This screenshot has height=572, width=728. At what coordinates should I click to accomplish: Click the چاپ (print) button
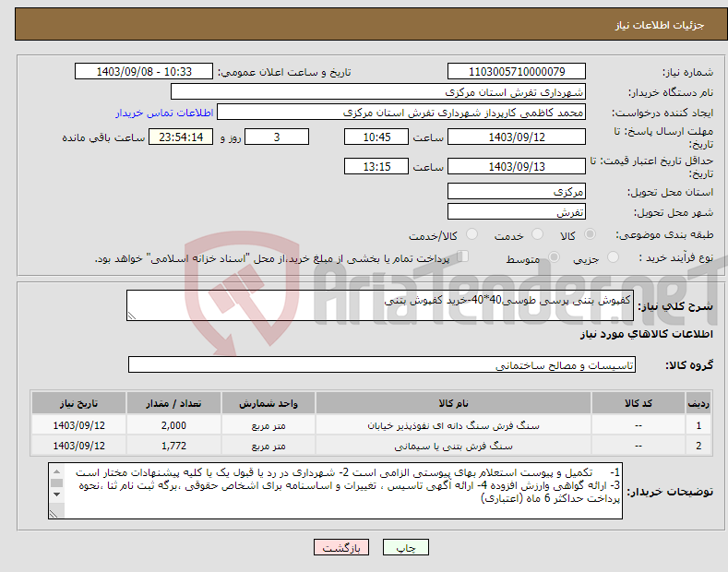[x=405, y=547]
